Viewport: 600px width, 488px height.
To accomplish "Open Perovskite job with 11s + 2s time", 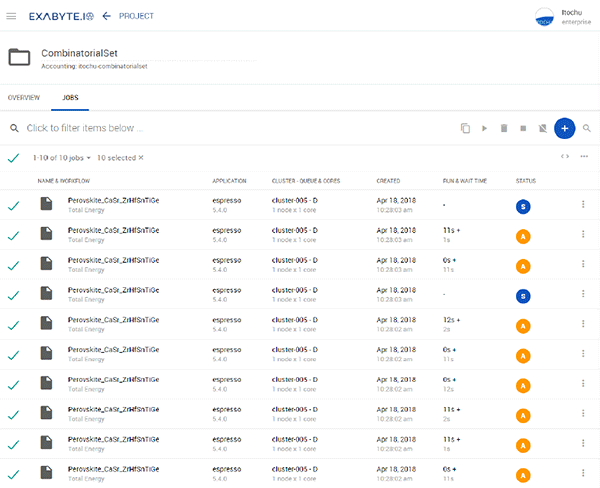I will pyautogui.click(x=113, y=410).
